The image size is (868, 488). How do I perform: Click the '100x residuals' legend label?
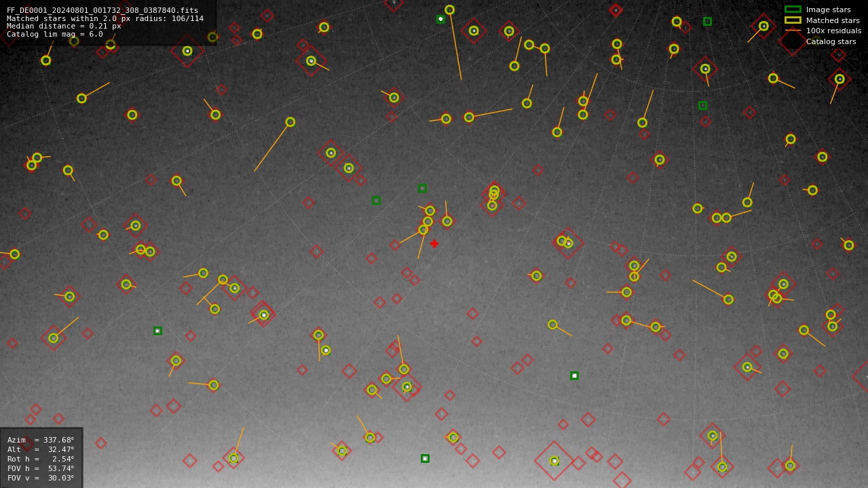pyautogui.click(x=833, y=31)
